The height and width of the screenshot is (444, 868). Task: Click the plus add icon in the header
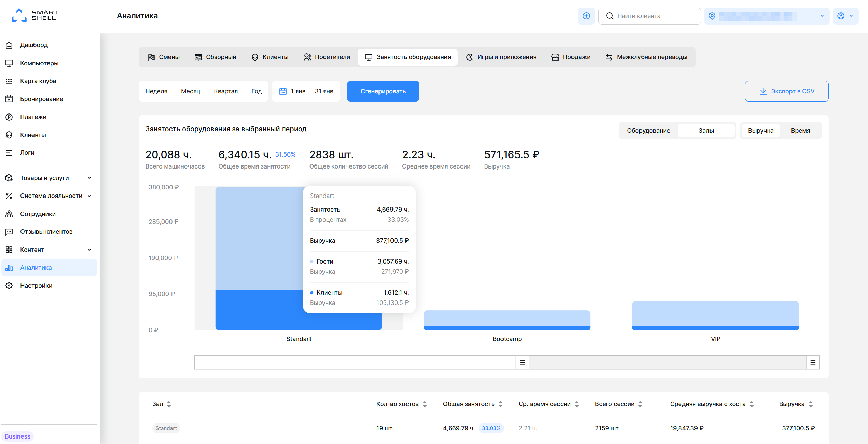(586, 16)
